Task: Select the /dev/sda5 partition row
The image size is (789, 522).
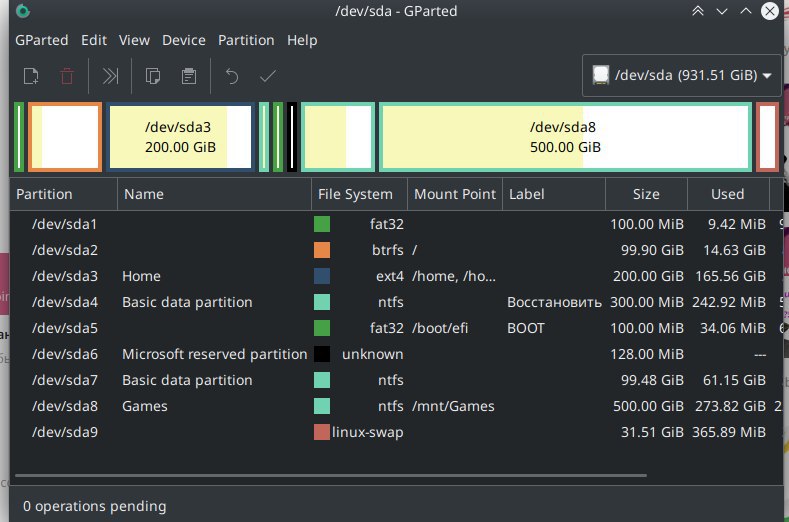Action: [397, 328]
